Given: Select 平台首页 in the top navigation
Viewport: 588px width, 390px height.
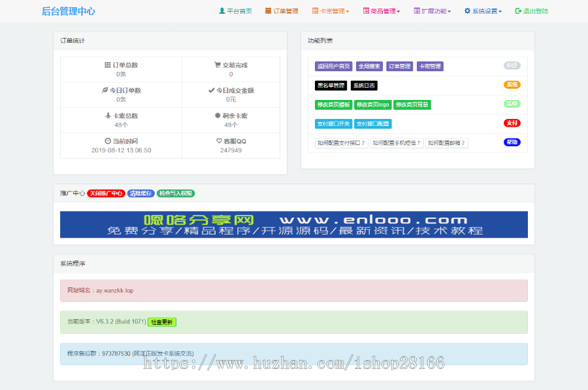Looking at the screenshot, I should 235,11.
